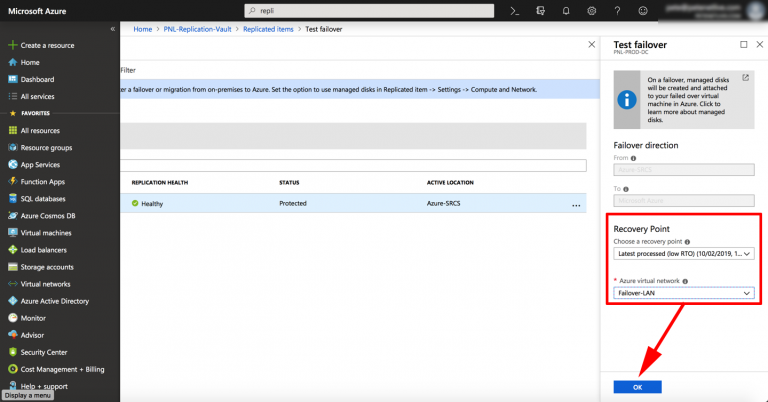Open the help question mark icon
This screenshot has height=402, width=768.
pyautogui.click(x=617, y=11)
